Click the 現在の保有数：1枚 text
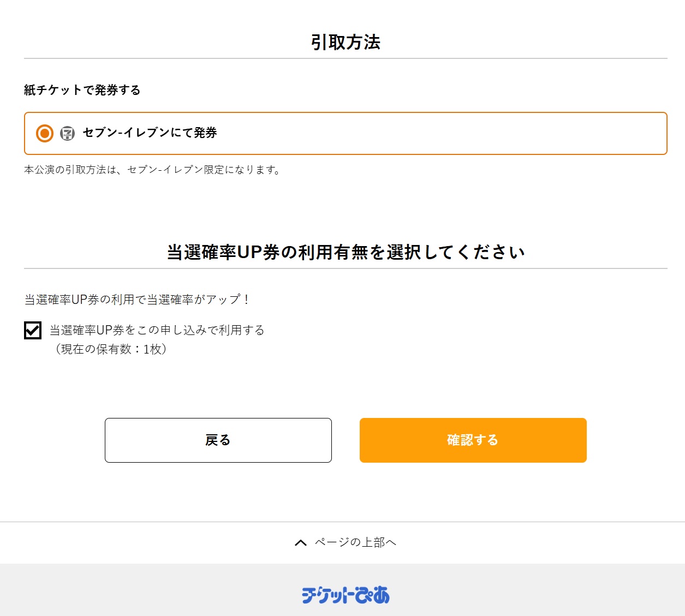Screen dimensions: 685x616 tap(111, 349)
